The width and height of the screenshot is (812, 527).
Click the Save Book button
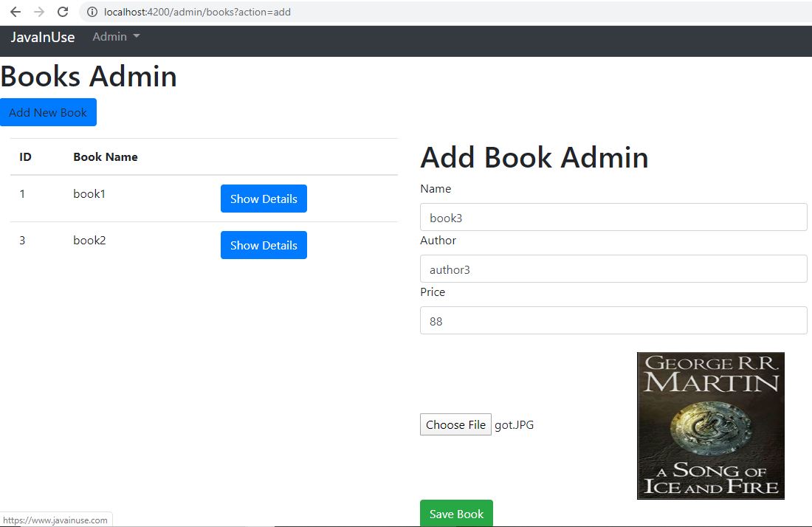(x=456, y=514)
